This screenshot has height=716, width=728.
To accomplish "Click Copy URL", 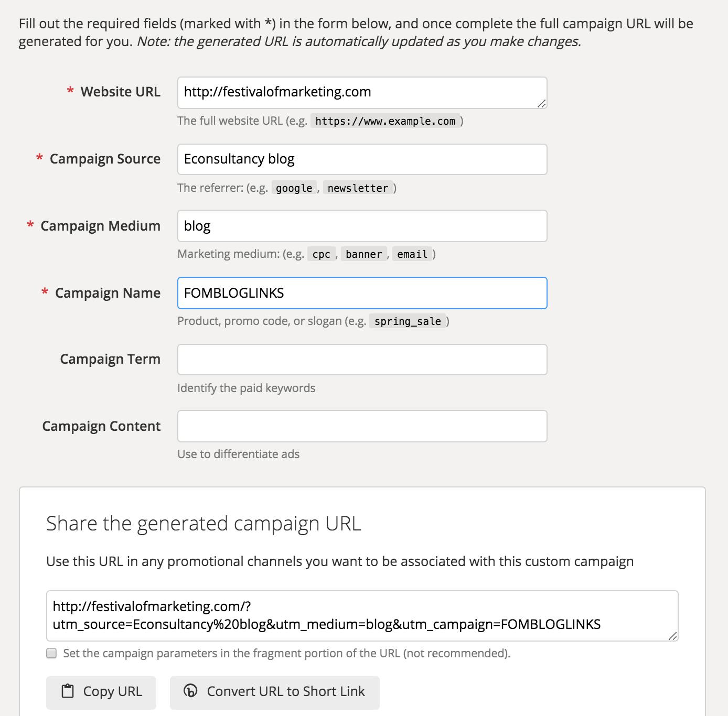I will (x=101, y=692).
